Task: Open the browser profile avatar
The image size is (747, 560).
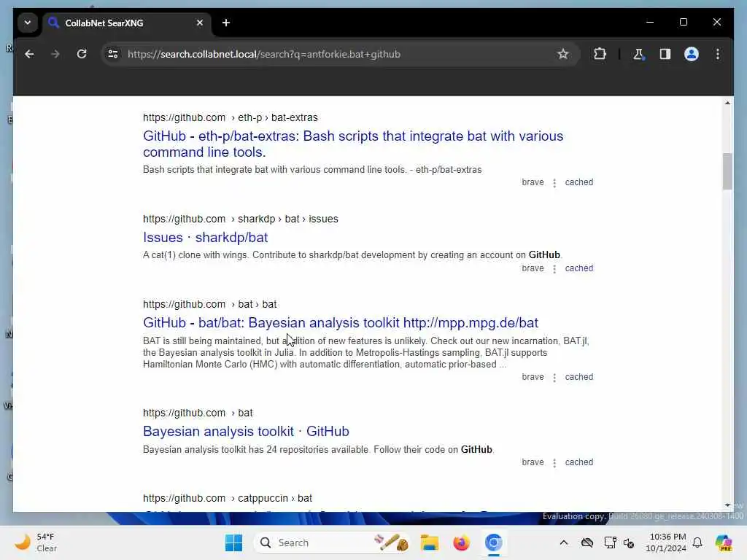Action: 692,54
